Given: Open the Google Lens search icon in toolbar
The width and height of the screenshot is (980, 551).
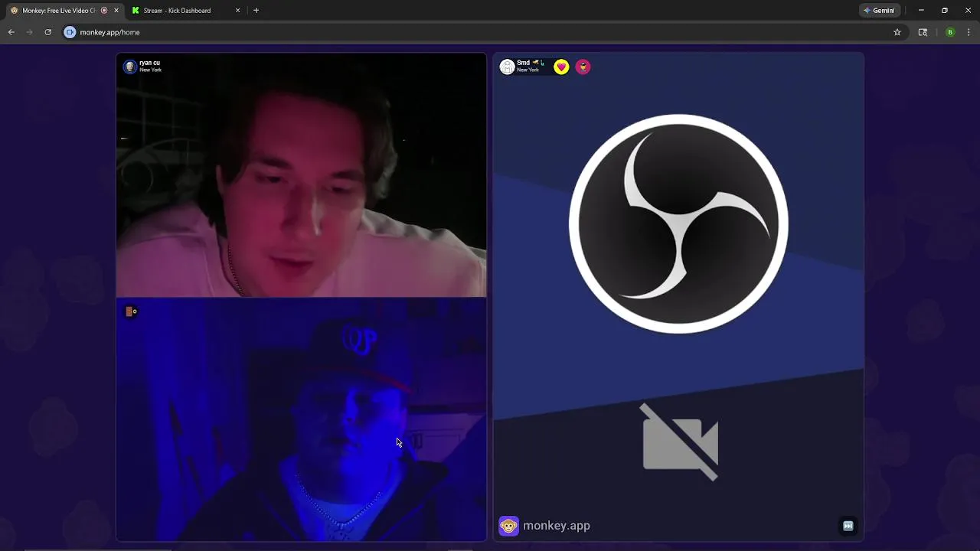Looking at the screenshot, I should pyautogui.click(x=923, y=32).
